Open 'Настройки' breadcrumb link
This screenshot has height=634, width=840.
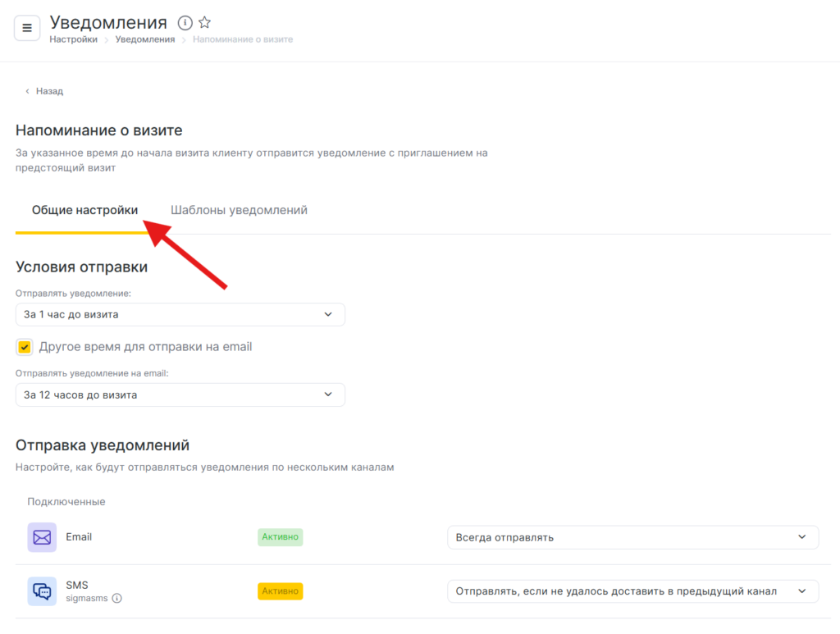point(73,39)
